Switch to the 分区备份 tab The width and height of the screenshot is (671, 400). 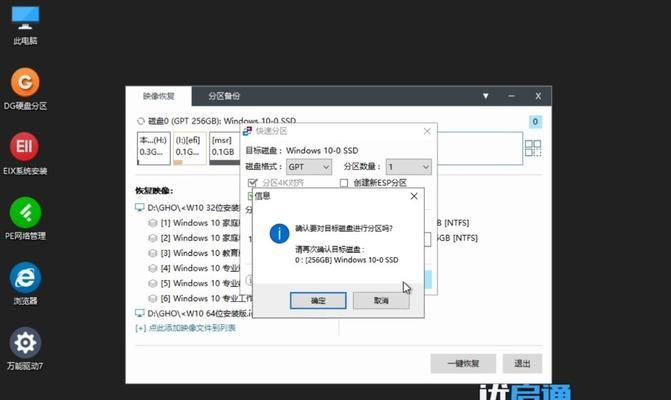pos(224,96)
